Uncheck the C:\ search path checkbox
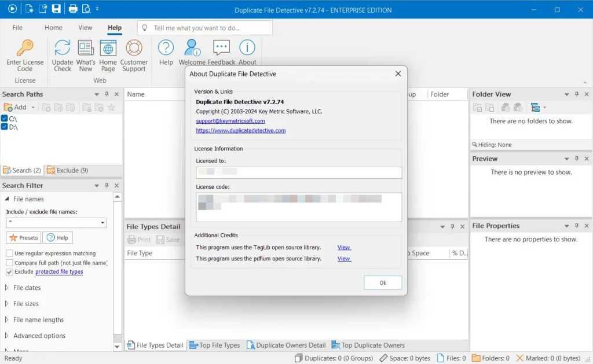 click(5, 119)
